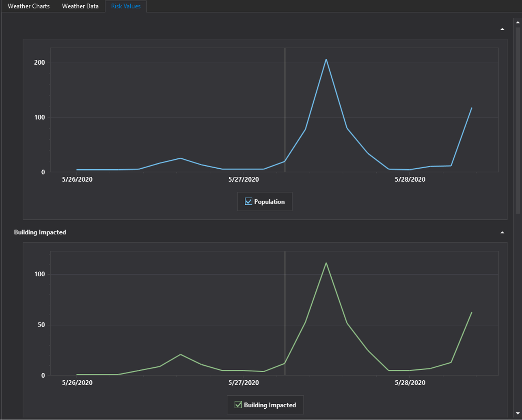Click the 5/28/2020 label under Building Impacted chart

coord(410,383)
